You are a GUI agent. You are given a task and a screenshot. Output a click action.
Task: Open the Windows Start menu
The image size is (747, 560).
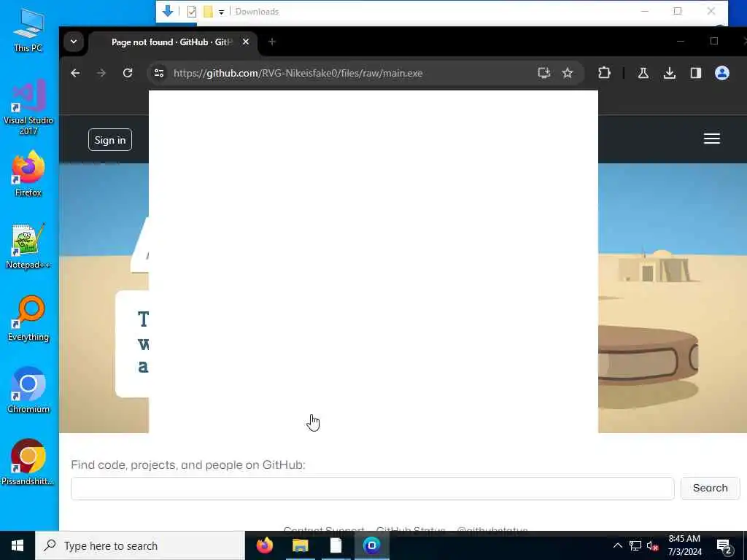coord(18,545)
